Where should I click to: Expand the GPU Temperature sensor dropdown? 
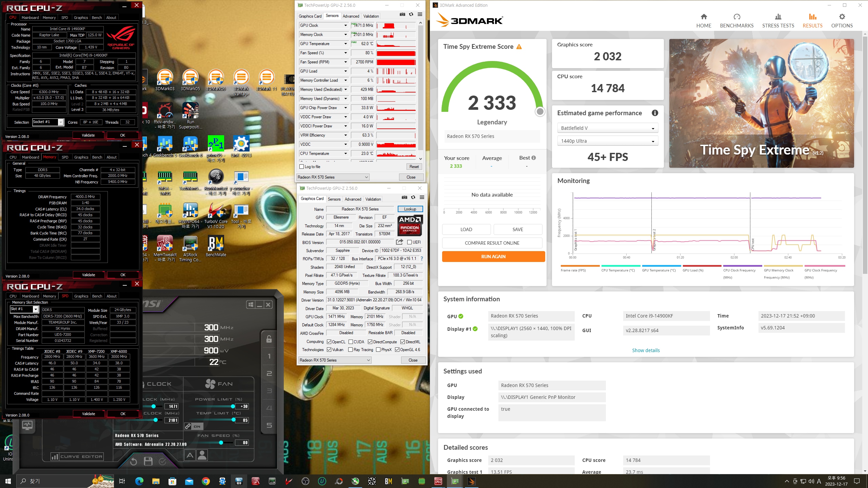coord(346,44)
